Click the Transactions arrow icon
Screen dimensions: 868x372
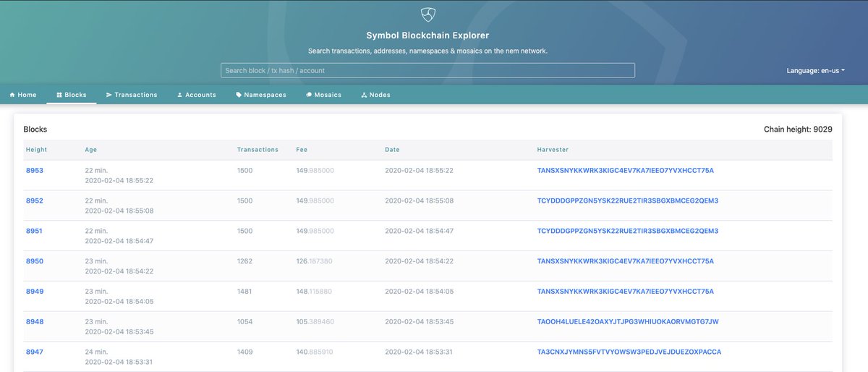click(109, 95)
